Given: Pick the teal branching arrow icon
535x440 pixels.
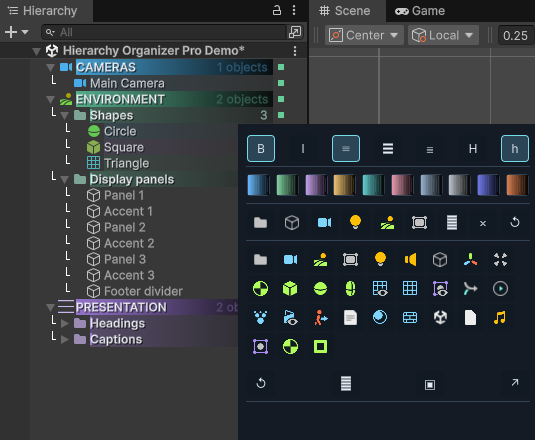Looking at the screenshot, I should point(470,289).
